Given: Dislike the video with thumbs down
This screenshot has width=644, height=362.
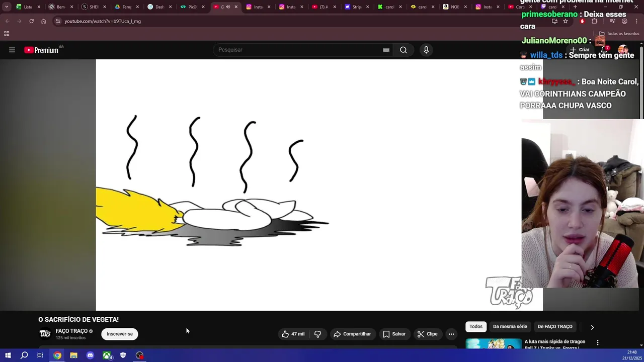Looking at the screenshot, I should tap(317, 334).
